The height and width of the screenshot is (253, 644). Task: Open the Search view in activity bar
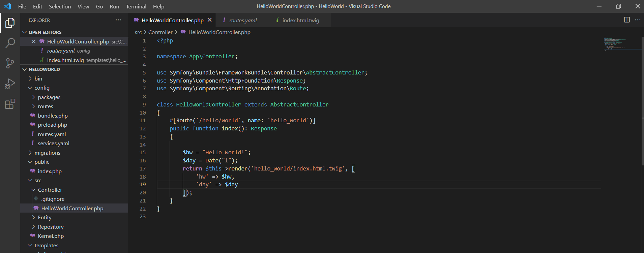coord(10,43)
